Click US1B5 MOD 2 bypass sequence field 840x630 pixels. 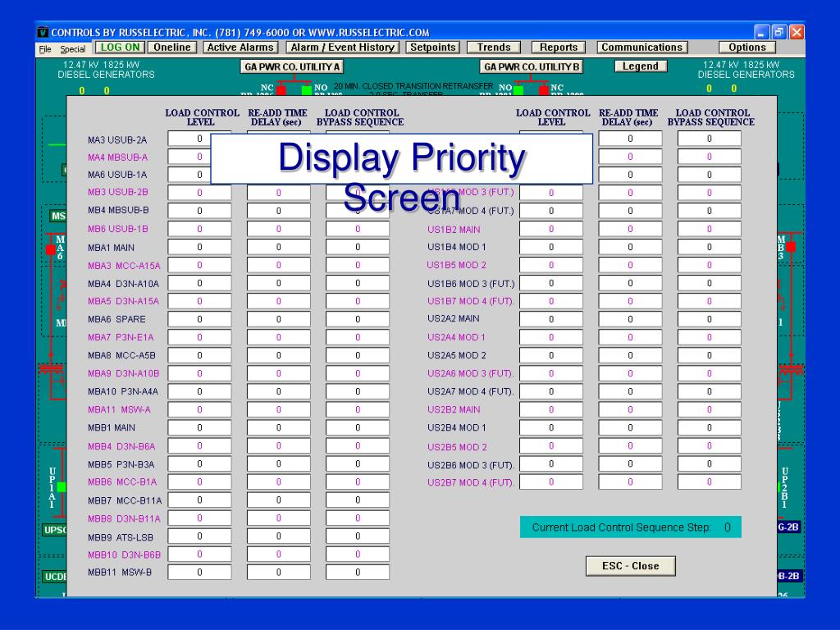(x=710, y=265)
